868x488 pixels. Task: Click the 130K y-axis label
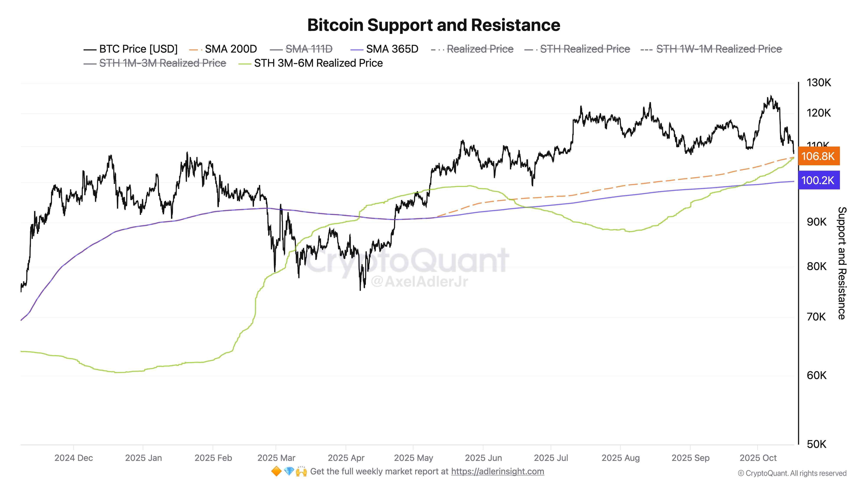[819, 82]
